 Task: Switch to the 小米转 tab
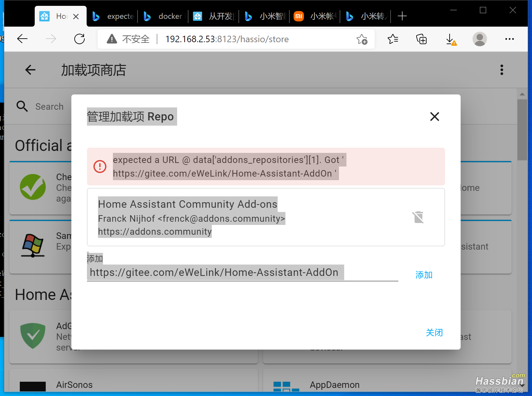coord(366,16)
